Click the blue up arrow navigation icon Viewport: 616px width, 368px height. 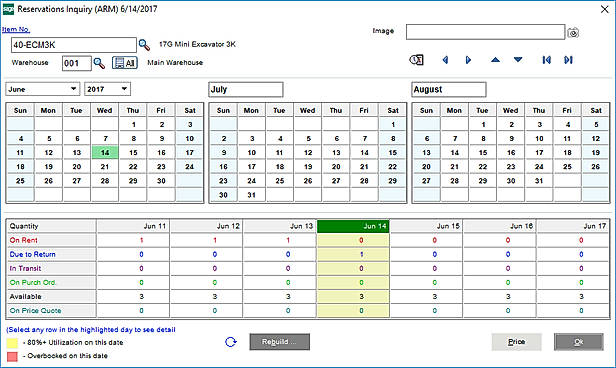click(495, 60)
